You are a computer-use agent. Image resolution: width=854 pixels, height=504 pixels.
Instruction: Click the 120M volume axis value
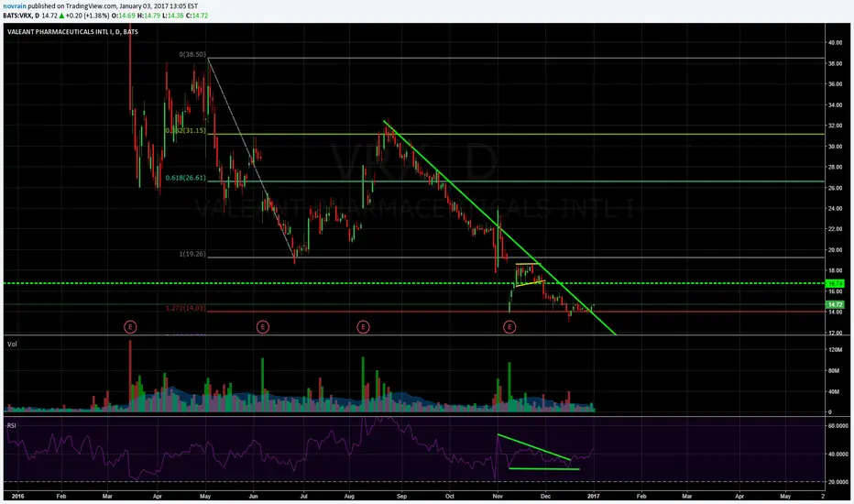point(835,350)
